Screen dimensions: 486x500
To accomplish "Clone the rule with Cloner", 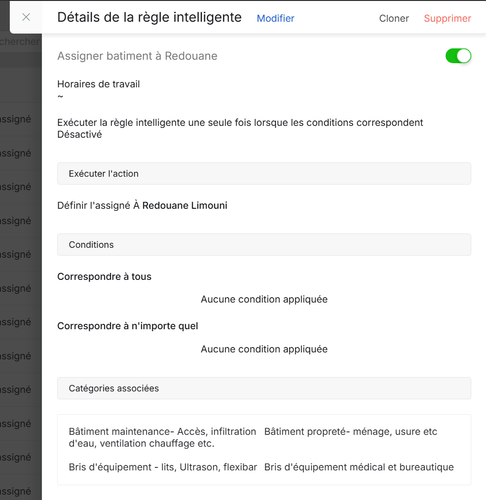I will coord(394,18).
